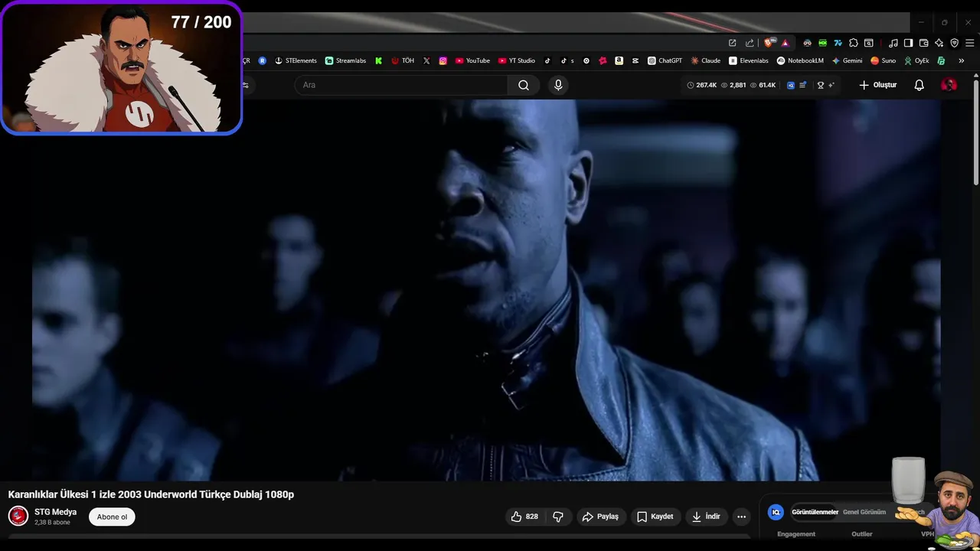Screen dimensions: 980x551
Task: Open the Instagram bookmark icon
Action: point(443,60)
